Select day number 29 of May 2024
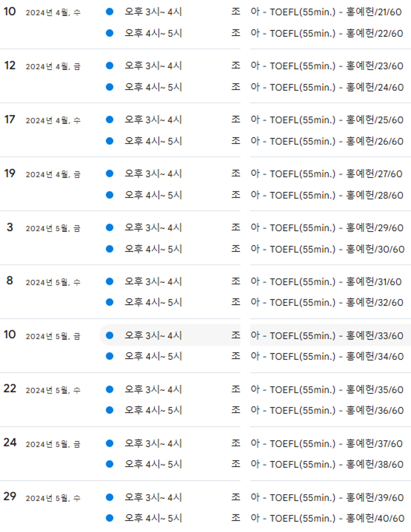 click(10, 497)
